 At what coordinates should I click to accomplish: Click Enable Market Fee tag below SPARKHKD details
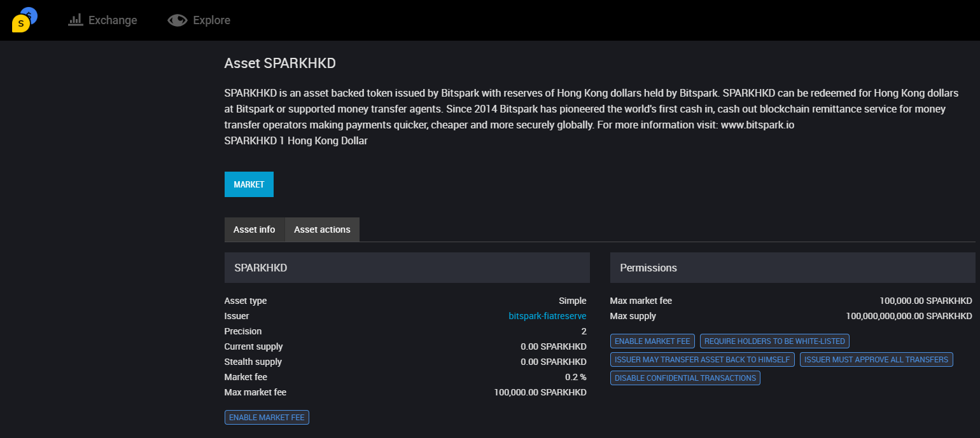click(x=267, y=418)
